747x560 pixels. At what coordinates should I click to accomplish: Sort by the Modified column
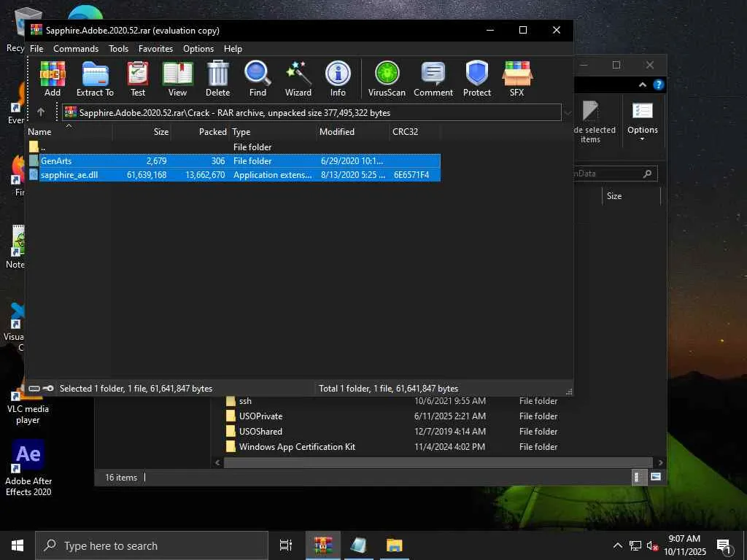point(353,132)
